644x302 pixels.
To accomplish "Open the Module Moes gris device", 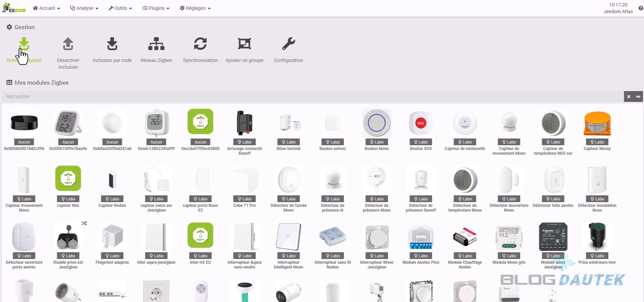I will coord(509,244).
